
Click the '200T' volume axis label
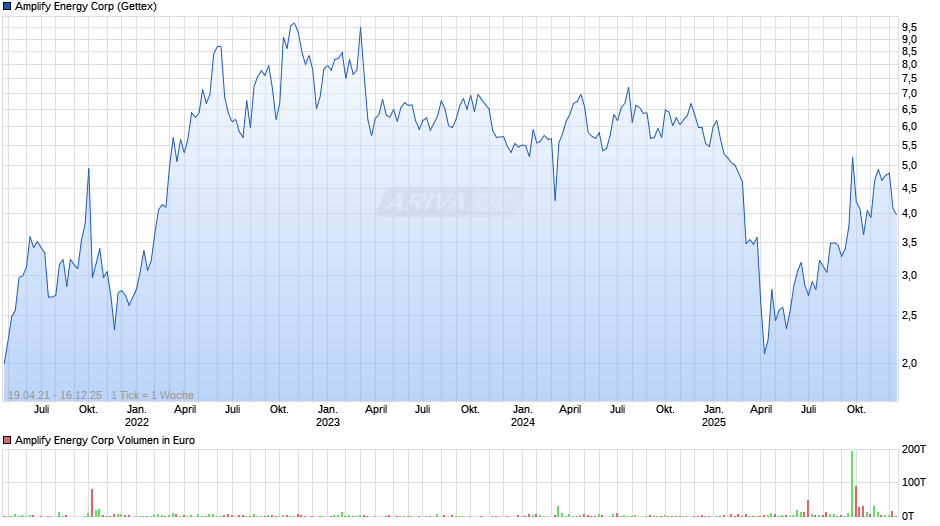[x=914, y=450]
